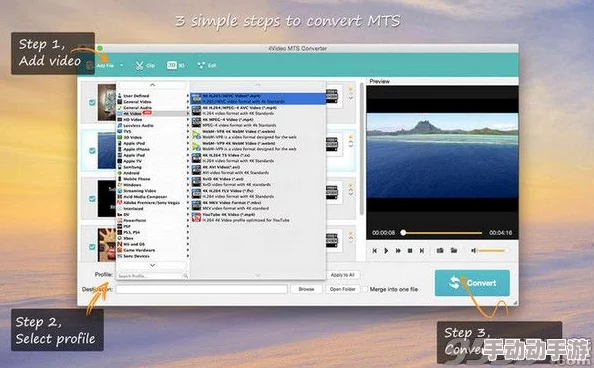Play the preview video
594x368 pixels.
tap(386, 251)
